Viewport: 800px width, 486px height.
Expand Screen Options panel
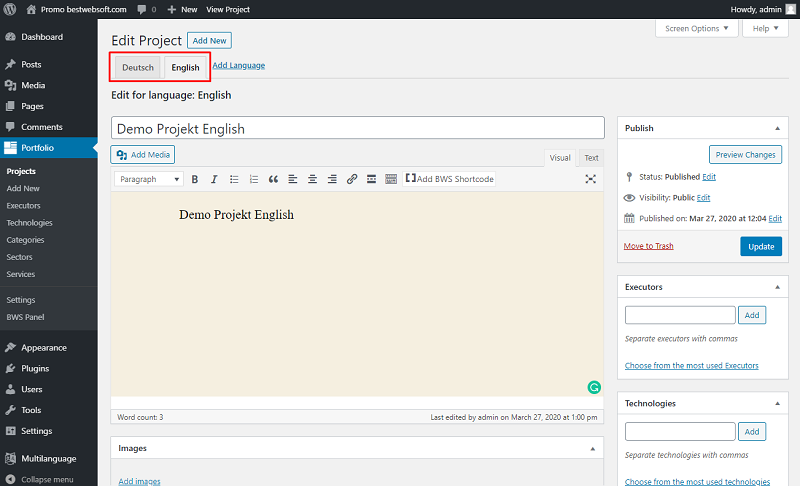click(x=696, y=29)
